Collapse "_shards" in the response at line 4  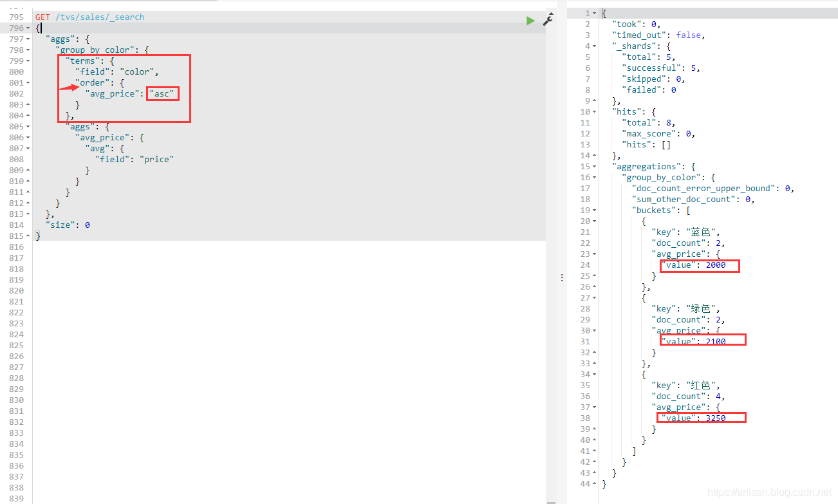594,46
